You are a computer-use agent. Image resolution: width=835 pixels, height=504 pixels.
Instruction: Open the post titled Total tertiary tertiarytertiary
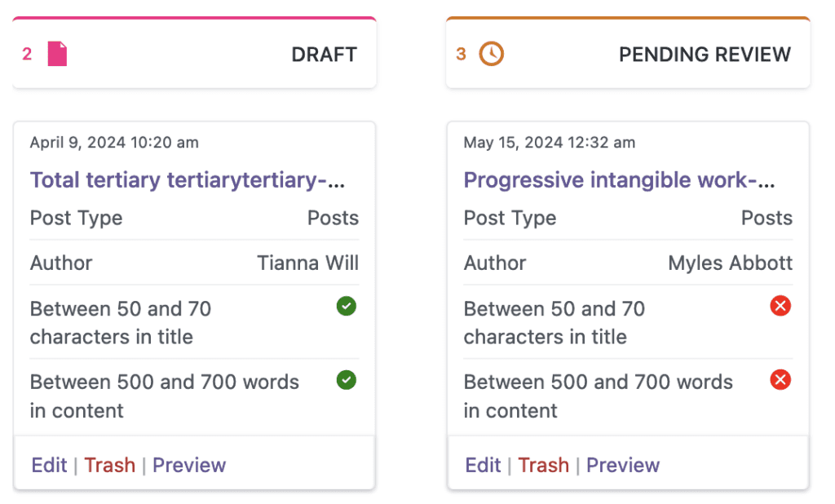tap(188, 180)
